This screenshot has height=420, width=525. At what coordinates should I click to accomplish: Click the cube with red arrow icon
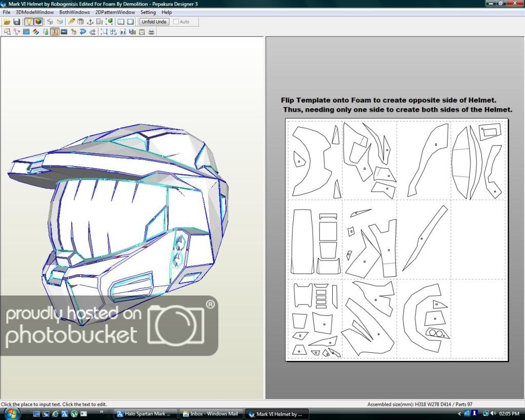click(74, 32)
